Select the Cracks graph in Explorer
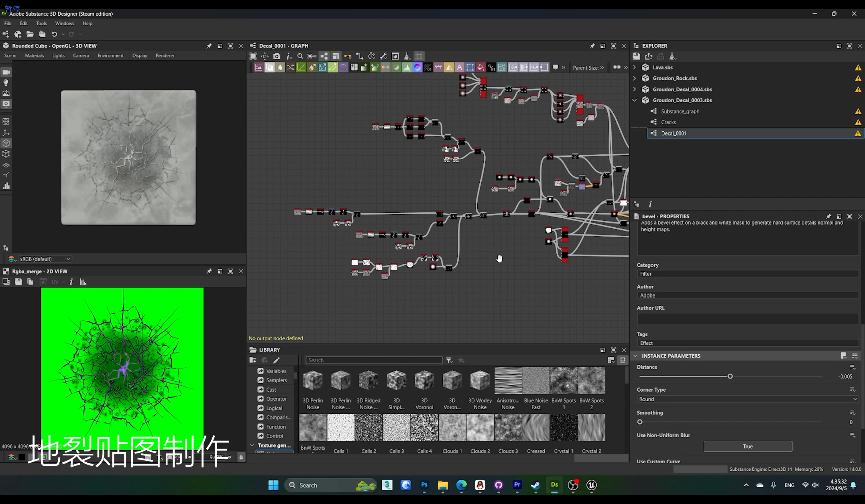865x504 pixels. (x=668, y=122)
